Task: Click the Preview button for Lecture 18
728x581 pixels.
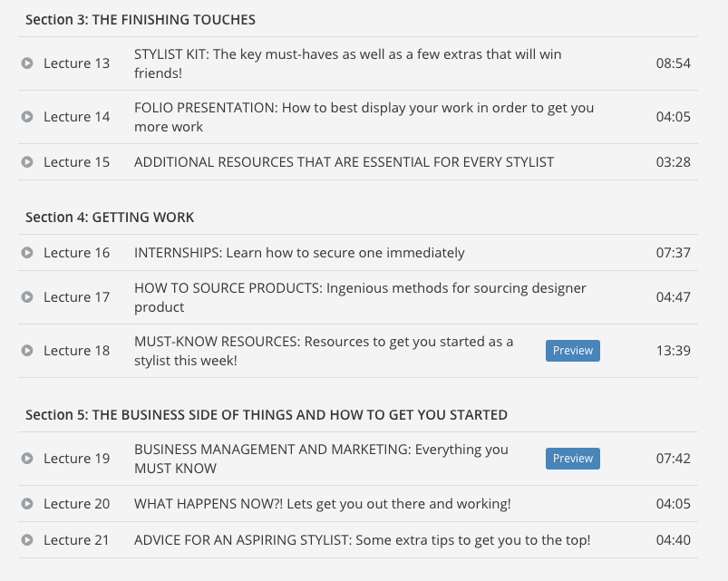Action: point(572,351)
